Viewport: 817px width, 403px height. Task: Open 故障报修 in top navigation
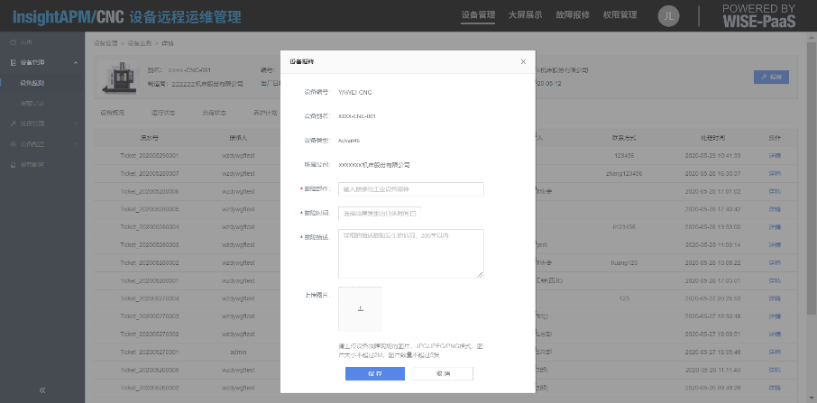click(x=573, y=16)
